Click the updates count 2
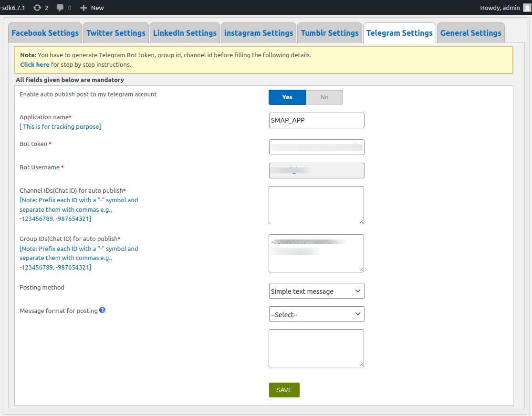This screenshot has height=416, width=532. [46, 8]
